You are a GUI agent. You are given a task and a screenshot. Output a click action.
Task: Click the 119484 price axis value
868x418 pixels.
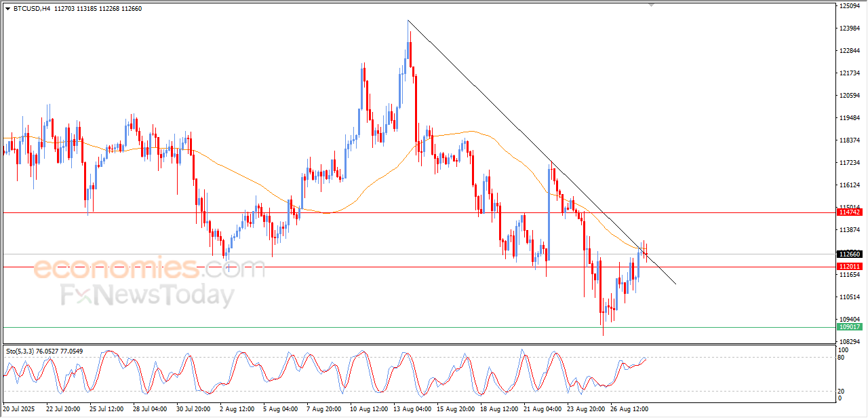coord(850,118)
